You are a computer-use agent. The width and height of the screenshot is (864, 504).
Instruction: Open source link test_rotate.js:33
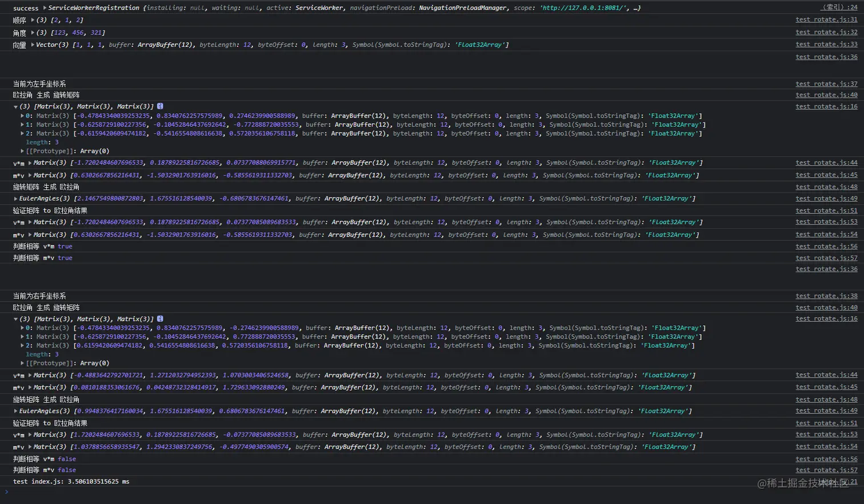(826, 44)
